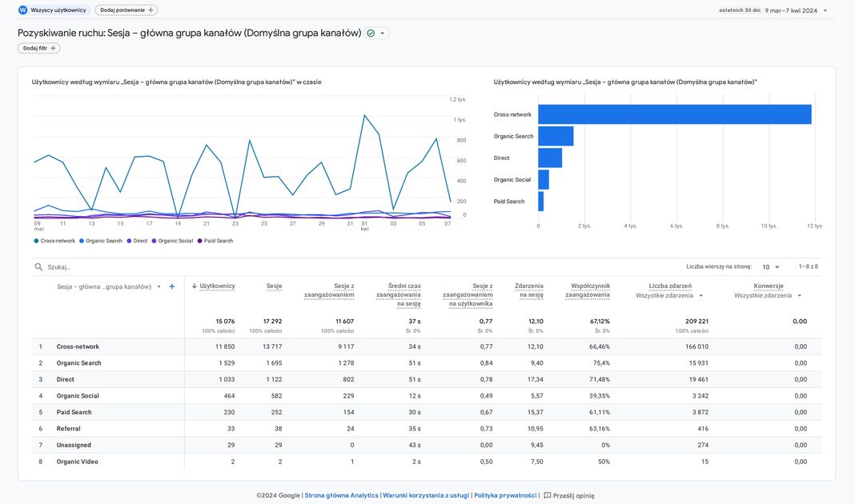The width and height of the screenshot is (855, 504).
Task: Click sort arrow on Użytkownicy column
Action: click(x=195, y=286)
